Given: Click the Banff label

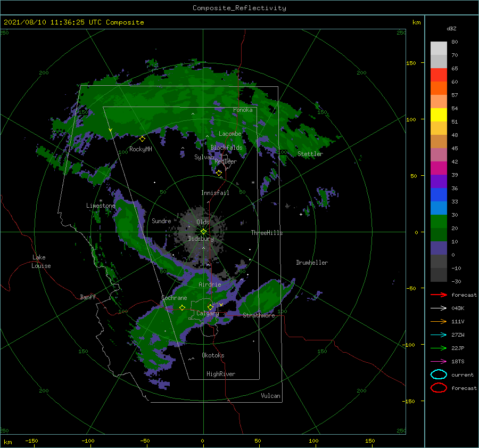Looking at the screenshot, I should 88,297.
